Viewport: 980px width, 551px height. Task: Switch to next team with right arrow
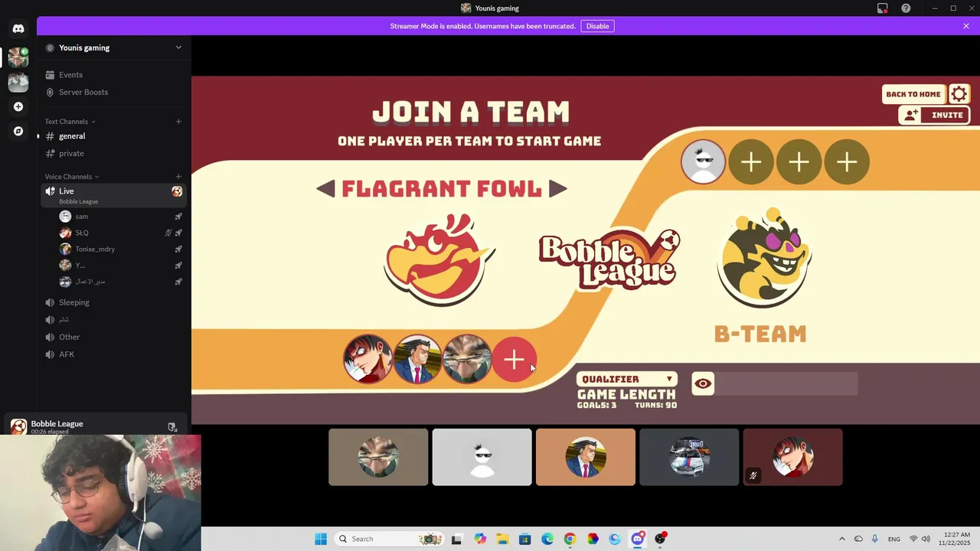click(557, 188)
